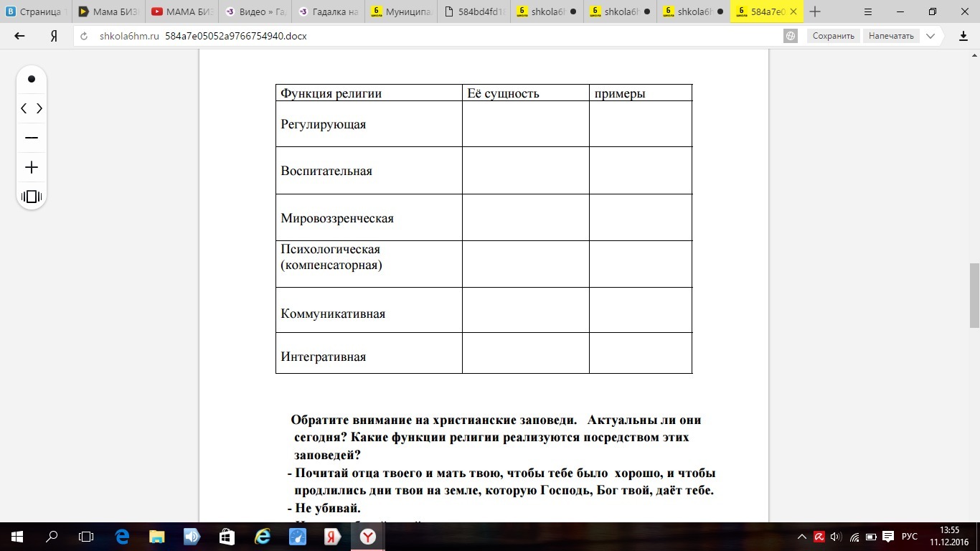This screenshot has height=551, width=980.
Task: Switch to the Видео » Га tab
Action: click(x=255, y=11)
